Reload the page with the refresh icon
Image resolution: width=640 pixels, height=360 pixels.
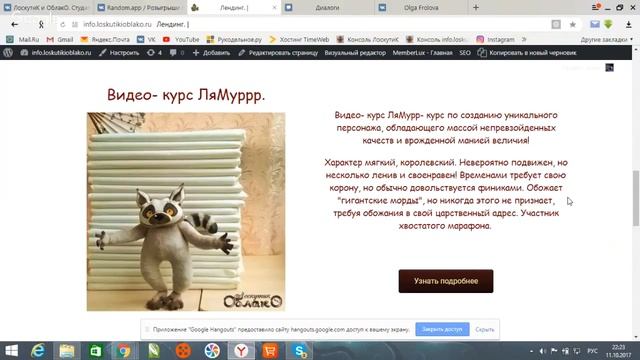pos(62,24)
